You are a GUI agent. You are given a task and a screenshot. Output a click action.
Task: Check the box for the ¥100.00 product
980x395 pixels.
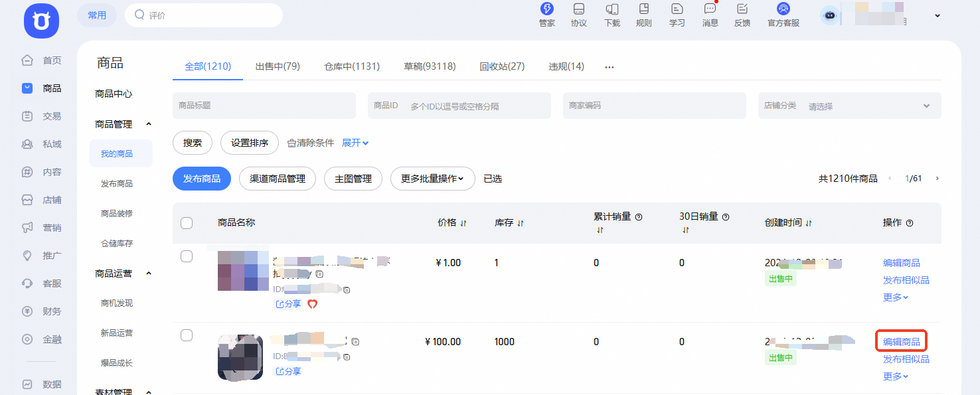click(187, 335)
